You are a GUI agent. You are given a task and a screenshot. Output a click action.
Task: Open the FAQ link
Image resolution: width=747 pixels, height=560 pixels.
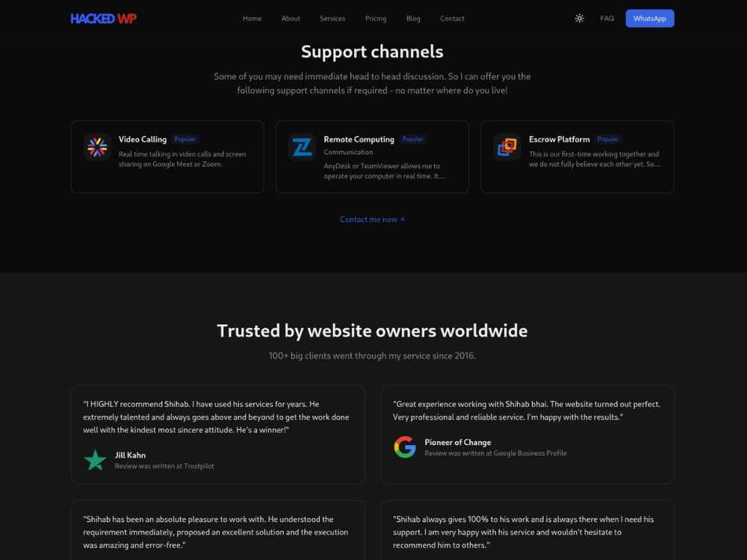click(x=607, y=19)
